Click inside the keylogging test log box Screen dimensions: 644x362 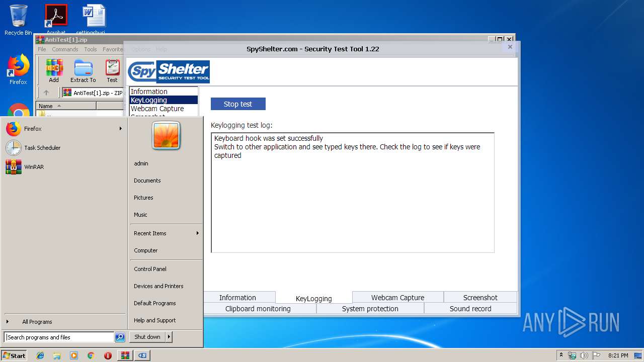click(x=353, y=193)
